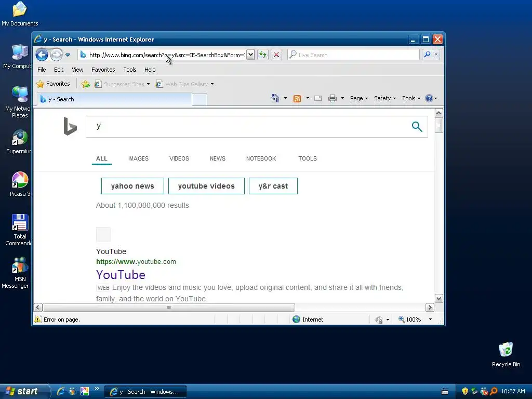This screenshot has width=532, height=399.
Task: Expand the Home button dropdown arrow
Action: 285,98
